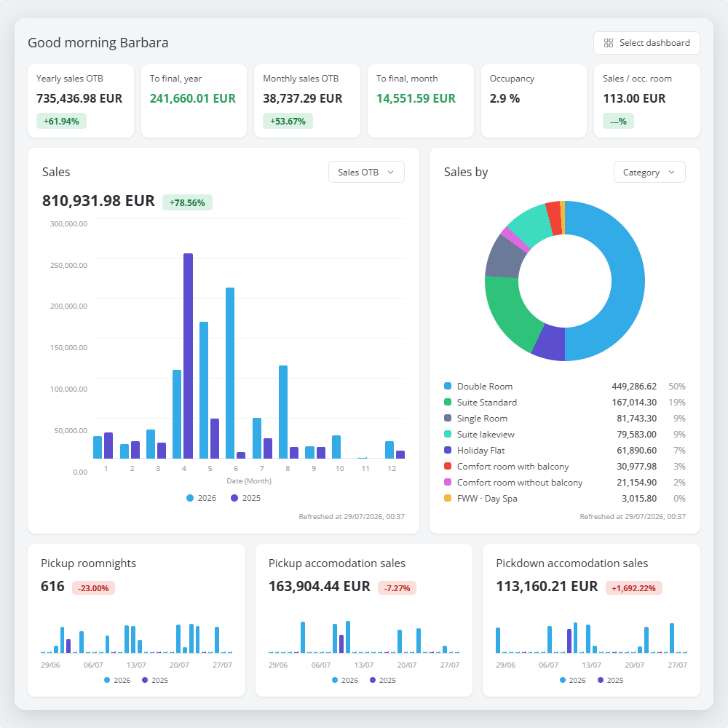Click the 163,904.44 EUR pickup value
The image size is (728, 728).
point(320,586)
